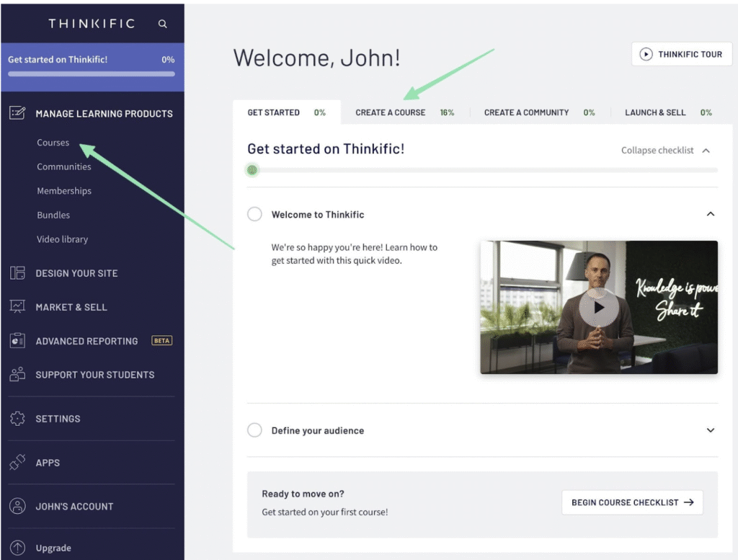Click Begin Course Checklist button

tap(632, 502)
